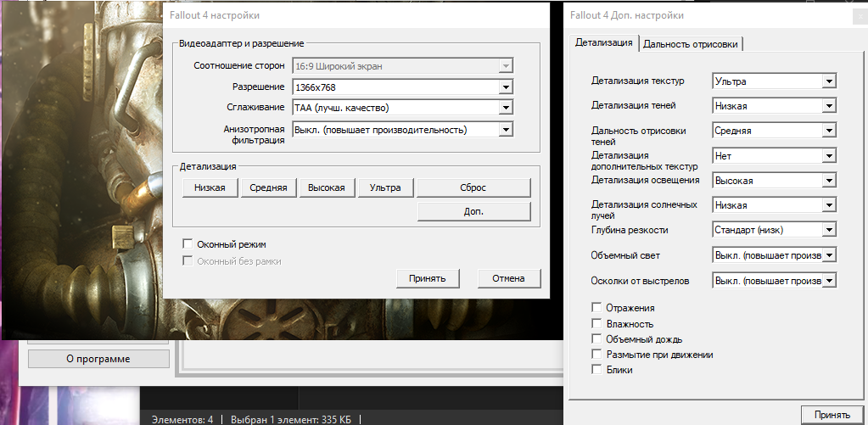Screen dimensions: 868x425
Task: Expand the Детализация текстур dropdown
Action: coord(774,81)
